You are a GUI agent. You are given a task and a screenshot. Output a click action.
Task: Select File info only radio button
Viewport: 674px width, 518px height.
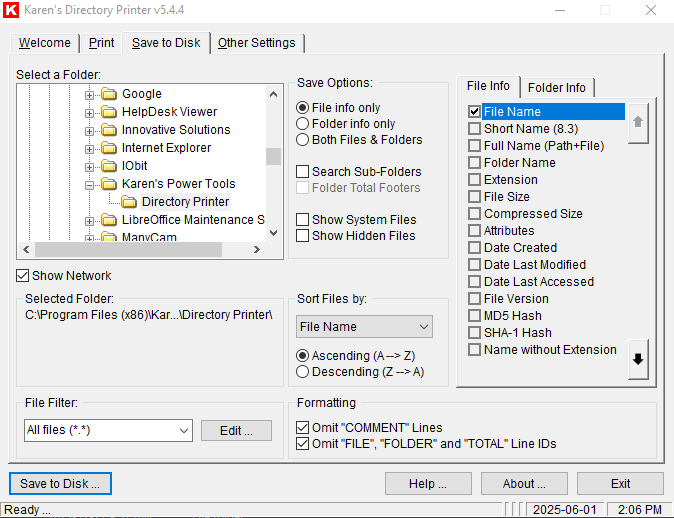(303, 107)
